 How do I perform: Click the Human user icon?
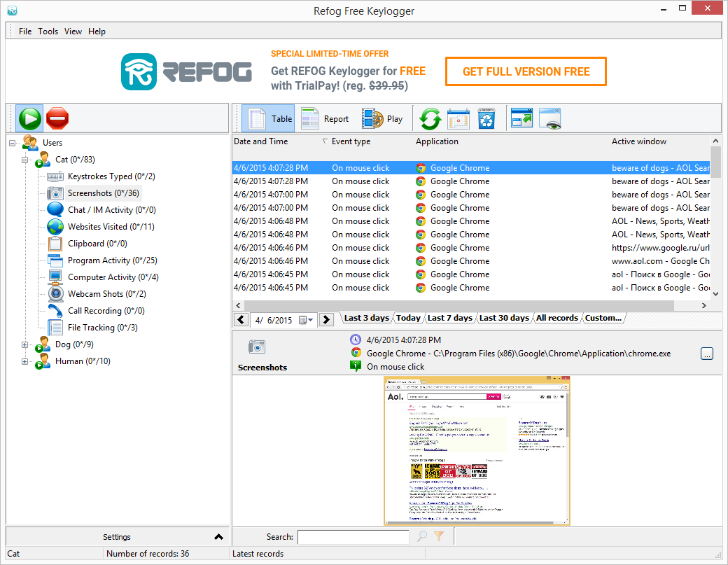[x=43, y=361]
